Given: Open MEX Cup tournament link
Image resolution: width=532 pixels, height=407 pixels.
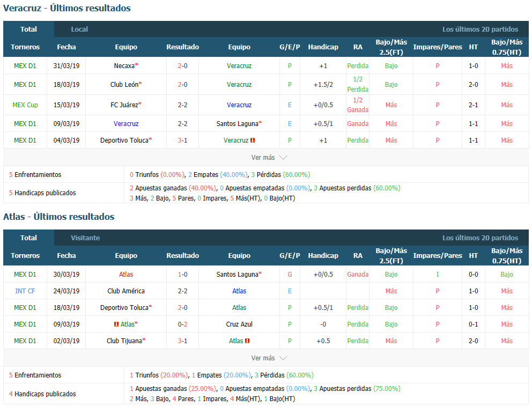Looking at the screenshot, I should pos(25,105).
